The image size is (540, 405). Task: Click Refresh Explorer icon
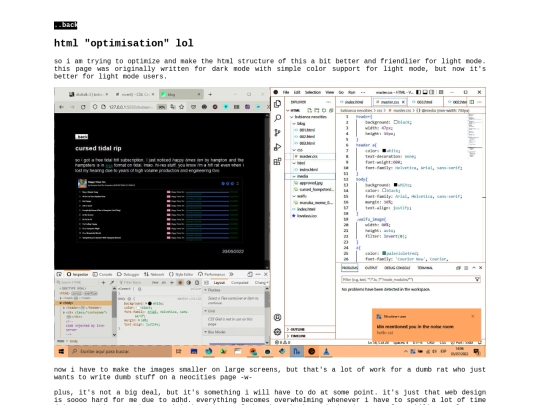click(x=324, y=111)
